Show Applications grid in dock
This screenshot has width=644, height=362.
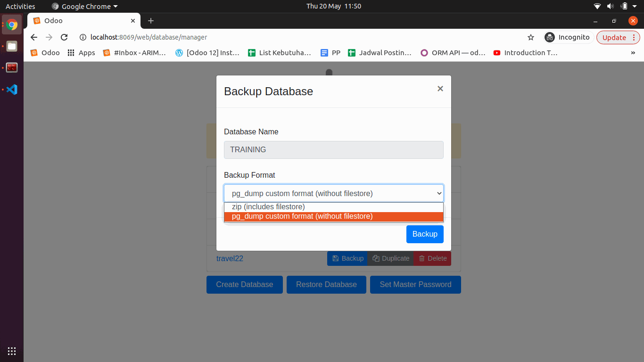(x=12, y=351)
